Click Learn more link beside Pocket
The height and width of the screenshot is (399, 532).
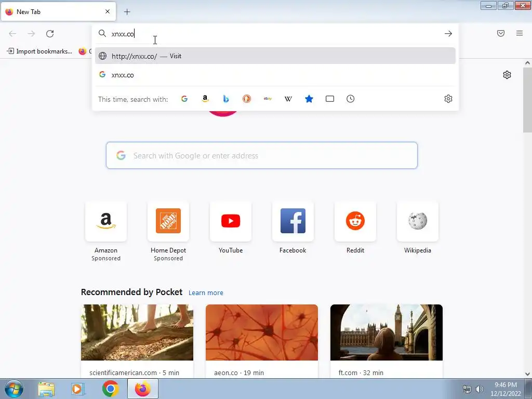206,293
